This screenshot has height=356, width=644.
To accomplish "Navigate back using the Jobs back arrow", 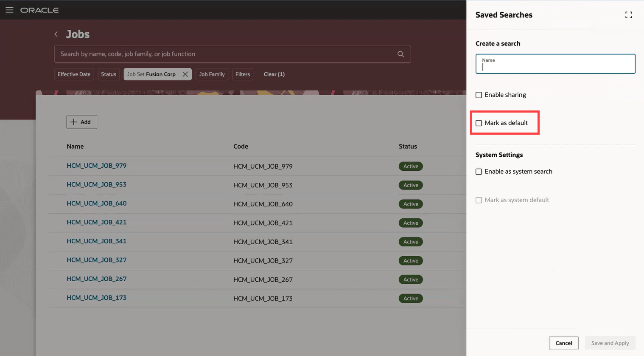I will point(56,34).
